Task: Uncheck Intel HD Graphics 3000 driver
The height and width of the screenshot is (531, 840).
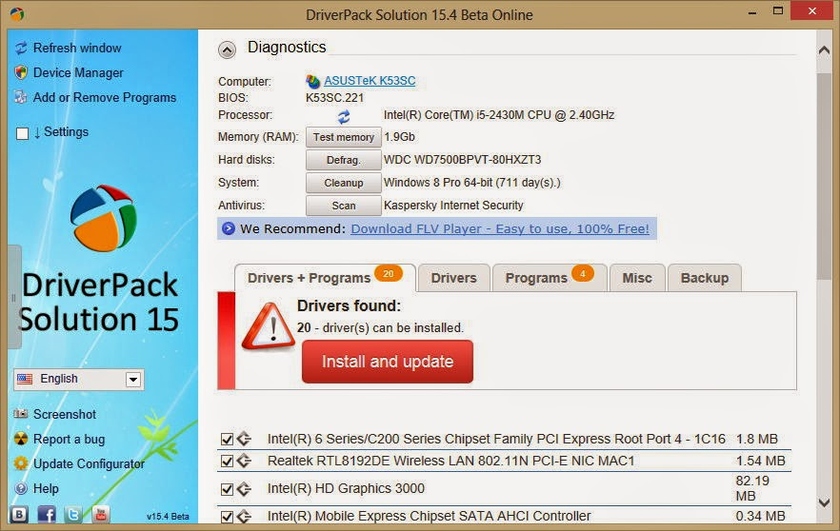Action: (227, 489)
